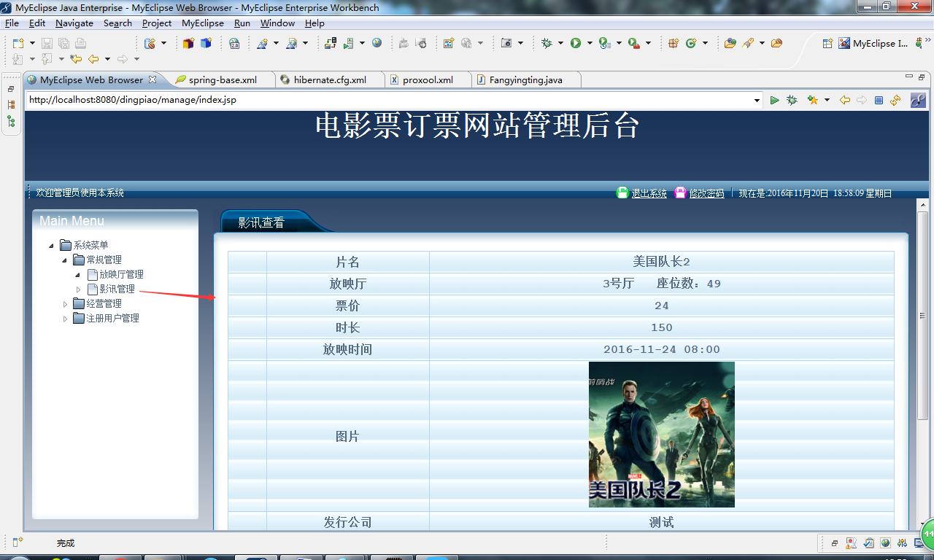The width and height of the screenshot is (934, 560).
Task: Open the Run dropdown arrow in main toolbar
Action: pyautogui.click(x=590, y=43)
